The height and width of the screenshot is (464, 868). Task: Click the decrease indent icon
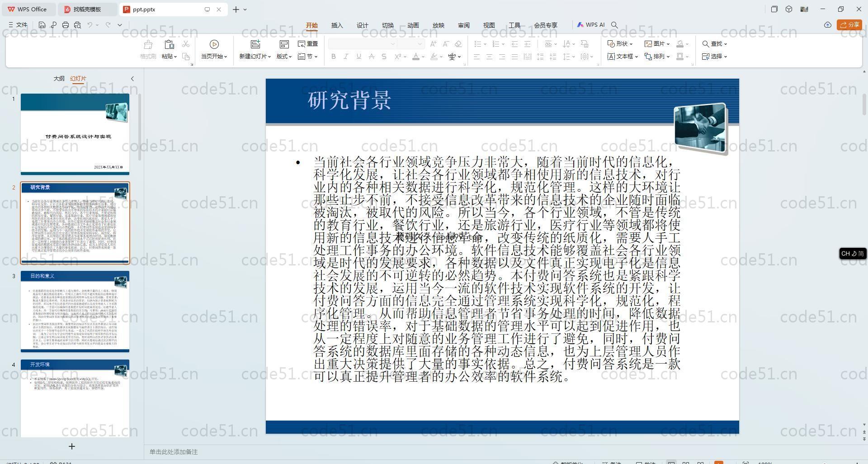[x=514, y=44]
